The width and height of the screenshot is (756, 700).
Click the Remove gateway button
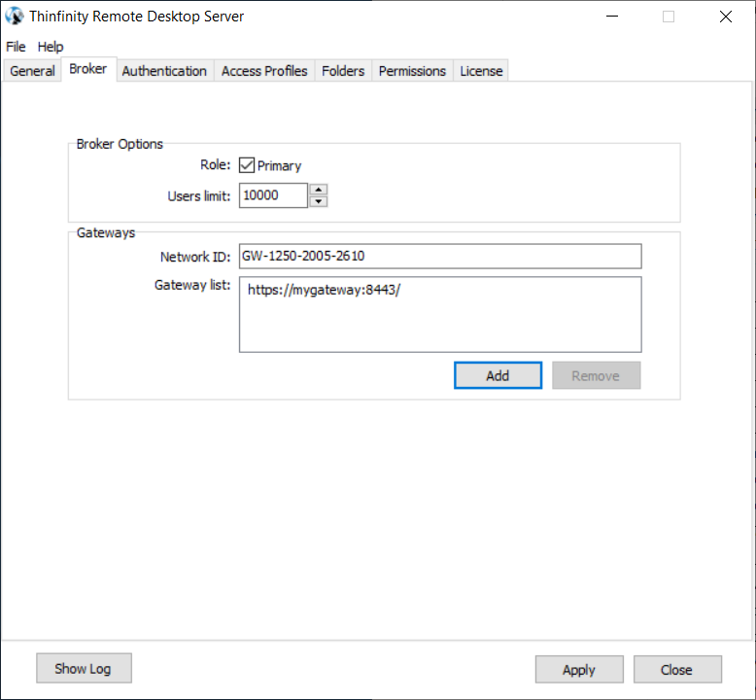pos(597,375)
